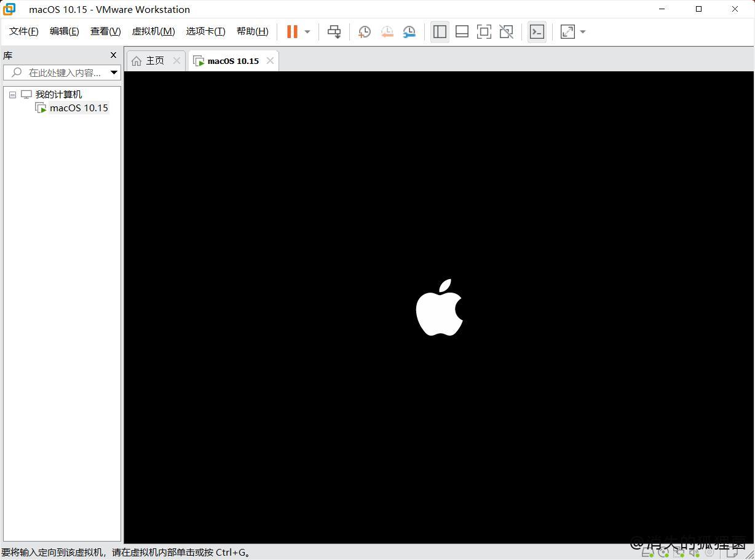Open the 选项卡(T) menu
755x560 pixels.
pyautogui.click(x=206, y=31)
